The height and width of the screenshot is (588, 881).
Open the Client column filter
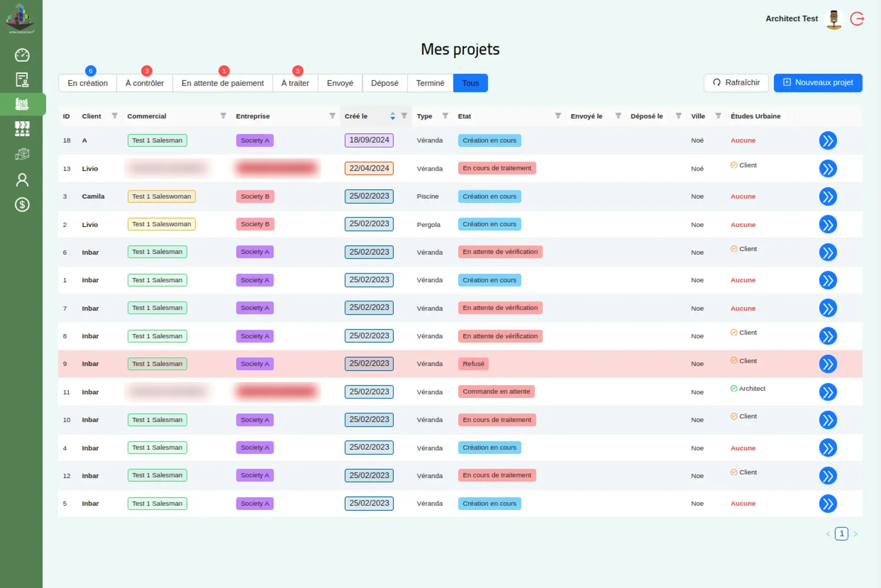(x=115, y=116)
